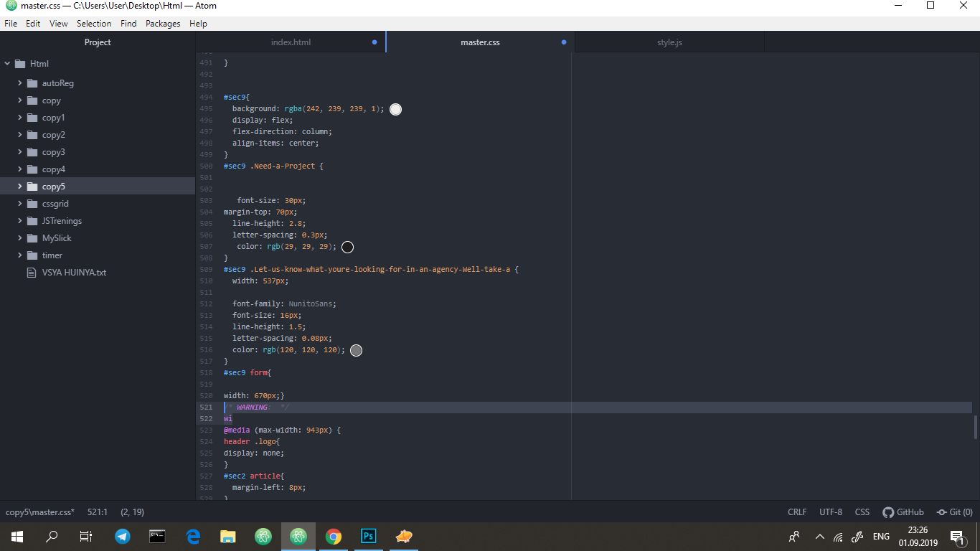
Task: Show hidden system tray icons arrow
Action: [819, 537]
